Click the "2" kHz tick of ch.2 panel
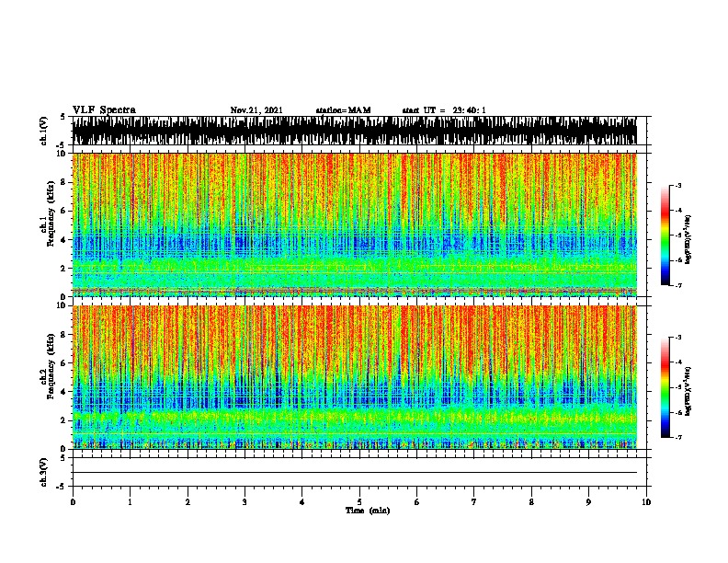728x563 pixels. [64, 420]
